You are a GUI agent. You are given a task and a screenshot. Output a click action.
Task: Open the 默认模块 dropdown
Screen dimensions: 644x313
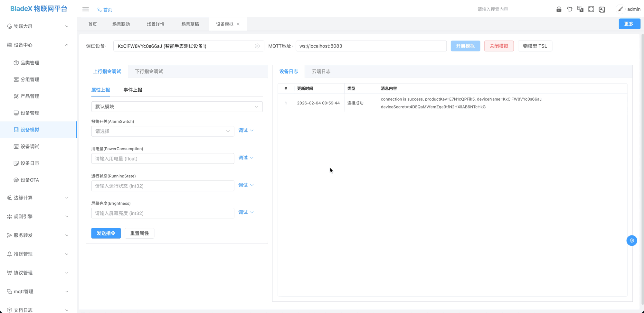177,106
